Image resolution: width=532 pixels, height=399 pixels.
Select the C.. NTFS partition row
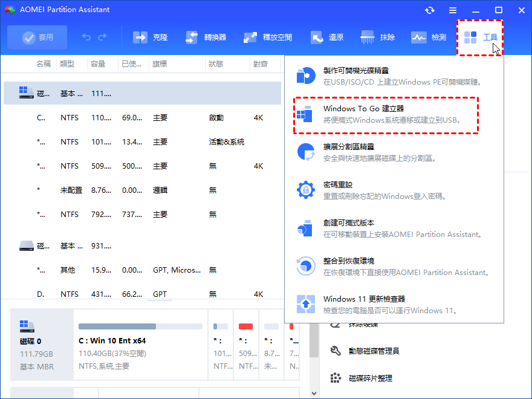point(143,118)
